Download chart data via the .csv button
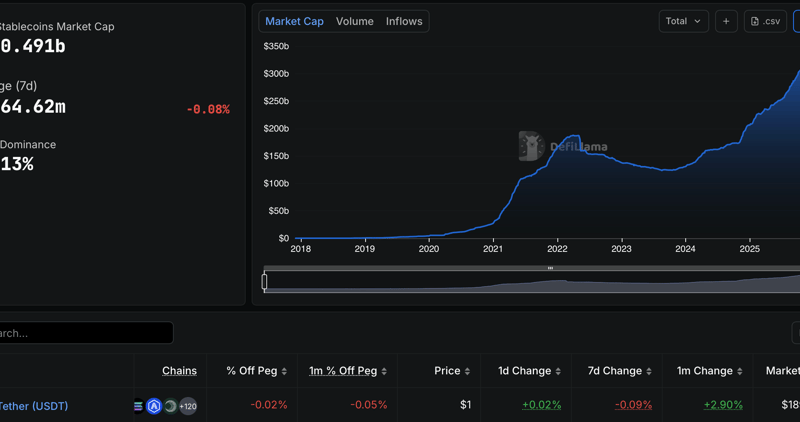 point(765,21)
